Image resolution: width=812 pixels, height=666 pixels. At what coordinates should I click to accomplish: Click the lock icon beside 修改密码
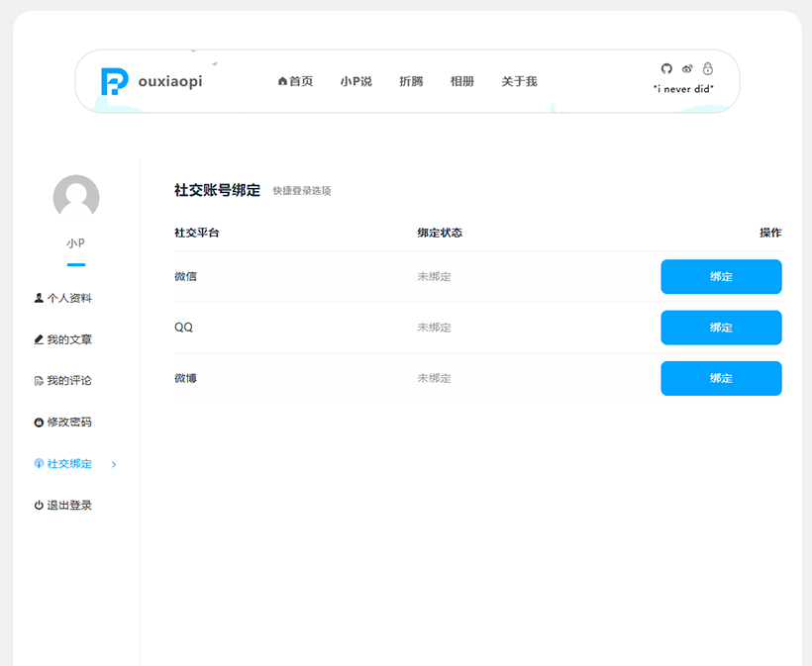(39, 423)
